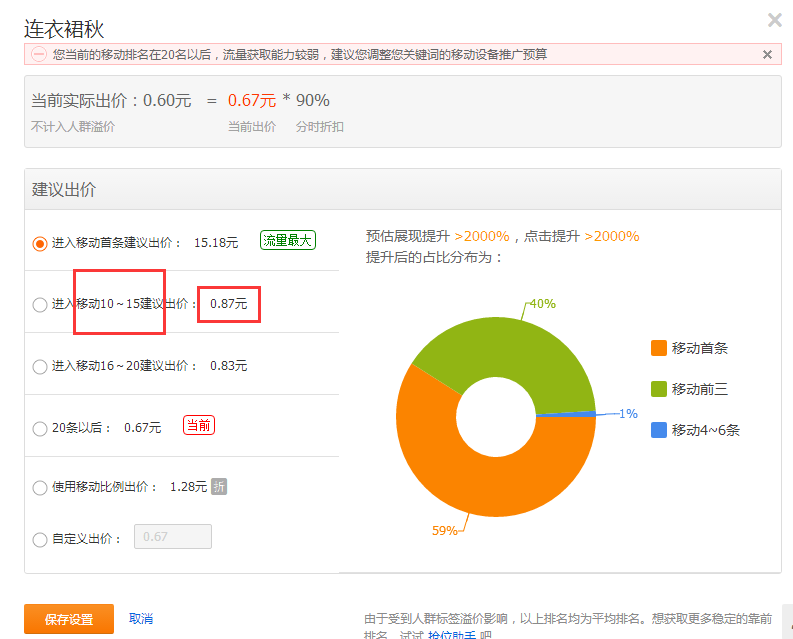Select 使用移动比例出价 radio option
This screenshot has height=639, width=793.
(40, 488)
